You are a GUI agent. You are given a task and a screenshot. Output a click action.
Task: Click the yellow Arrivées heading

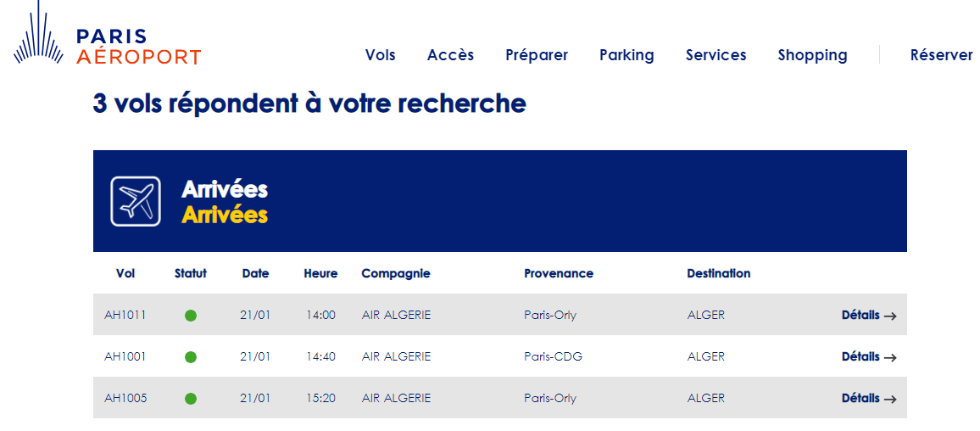point(225,215)
